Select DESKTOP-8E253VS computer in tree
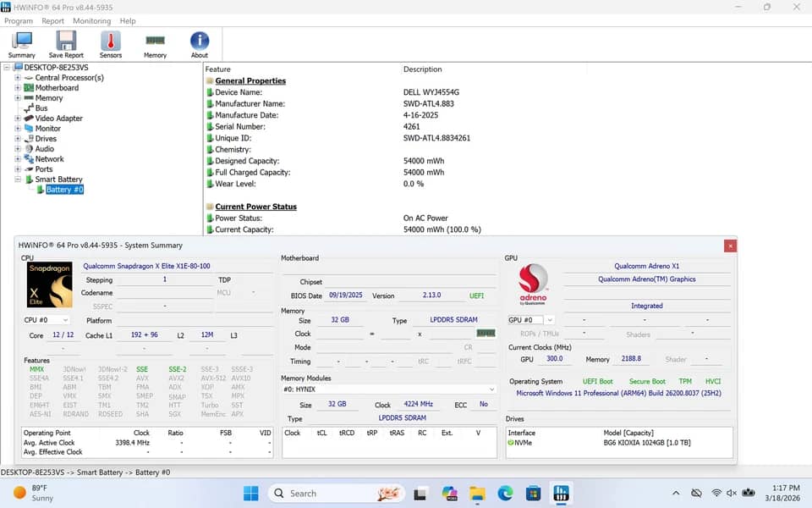Viewport: 812px width, 508px height. click(56, 68)
